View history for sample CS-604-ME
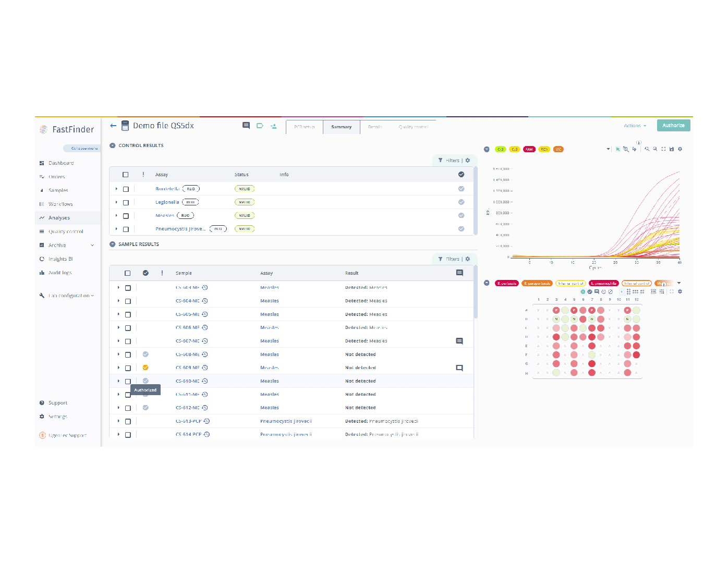Image resolution: width=728 pixels, height=563 pixels. [x=205, y=301]
